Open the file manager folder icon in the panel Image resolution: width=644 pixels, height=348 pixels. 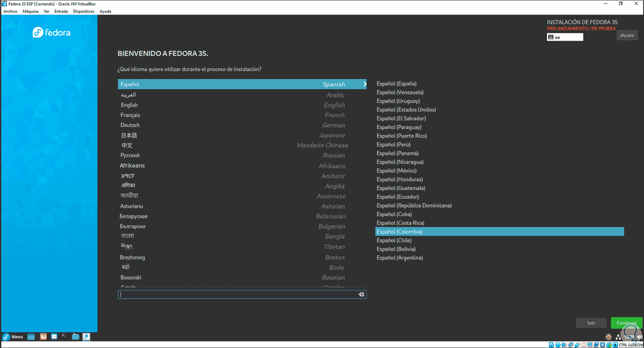(x=76, y=337)
